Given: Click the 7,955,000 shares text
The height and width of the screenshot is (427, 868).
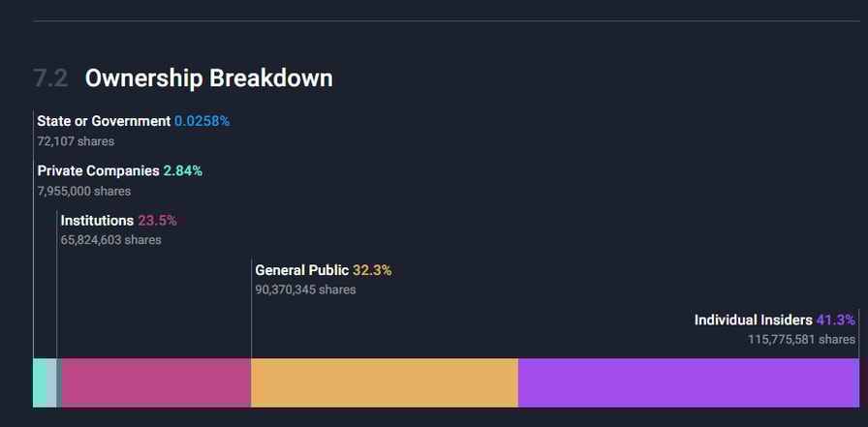Looking at the screenshot, I should (x=83, y=191).
